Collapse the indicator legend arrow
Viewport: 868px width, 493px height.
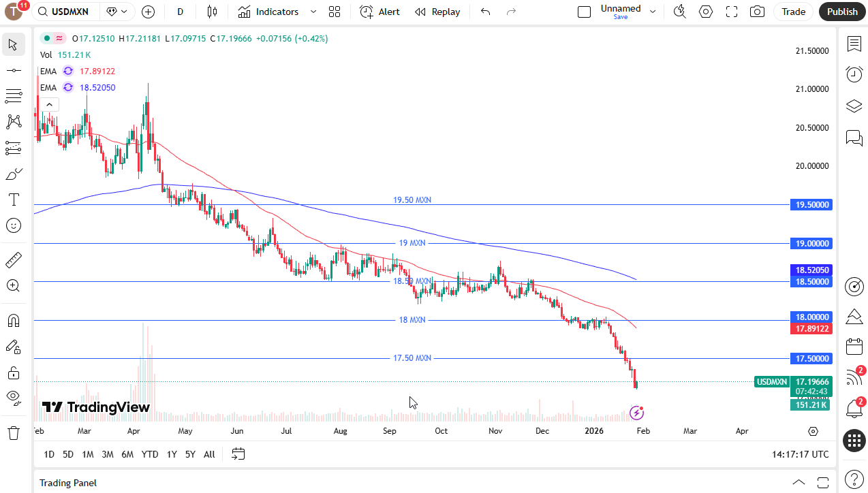(49, 104)
